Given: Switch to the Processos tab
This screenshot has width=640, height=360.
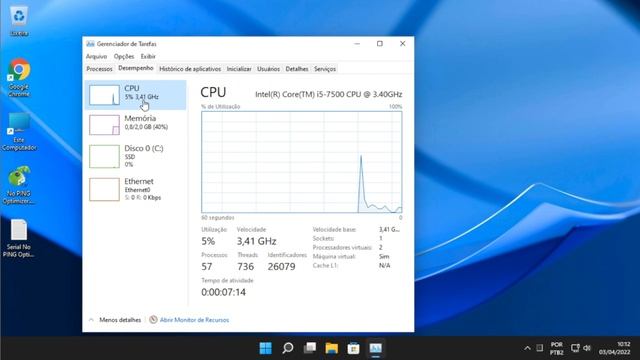Looking at the screenshot, I should 99,69.
